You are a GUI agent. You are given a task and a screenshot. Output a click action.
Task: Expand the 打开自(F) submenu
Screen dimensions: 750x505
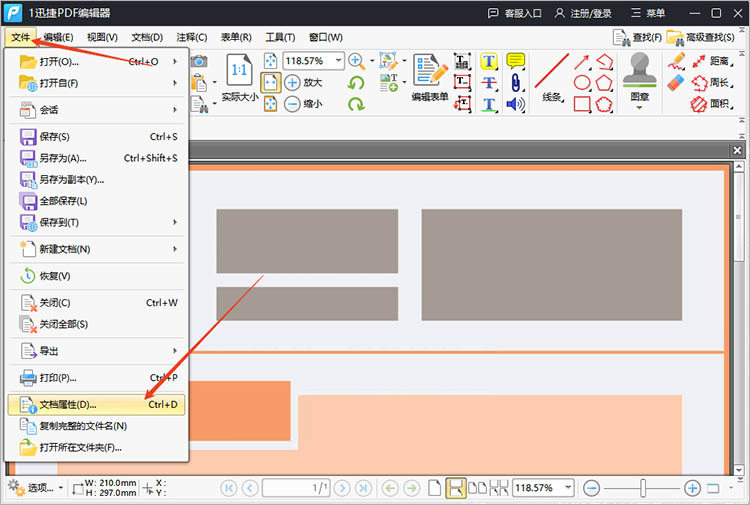97,83
